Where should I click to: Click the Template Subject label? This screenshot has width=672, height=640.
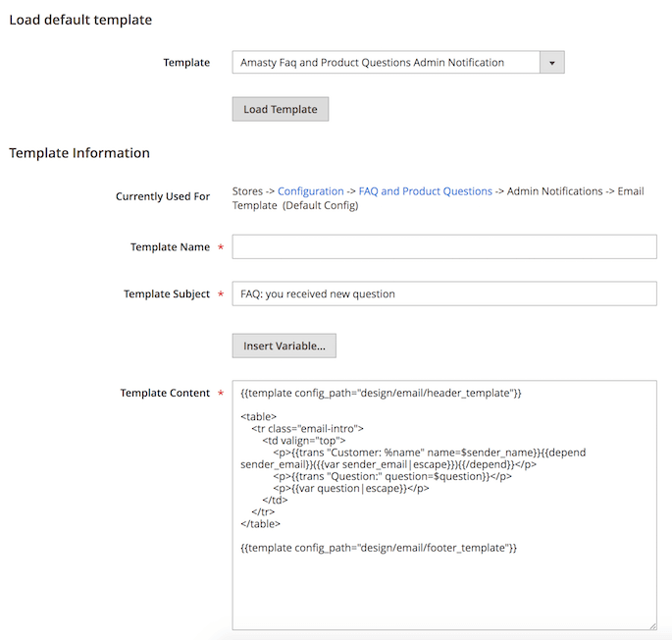click(x=167, y=294)
